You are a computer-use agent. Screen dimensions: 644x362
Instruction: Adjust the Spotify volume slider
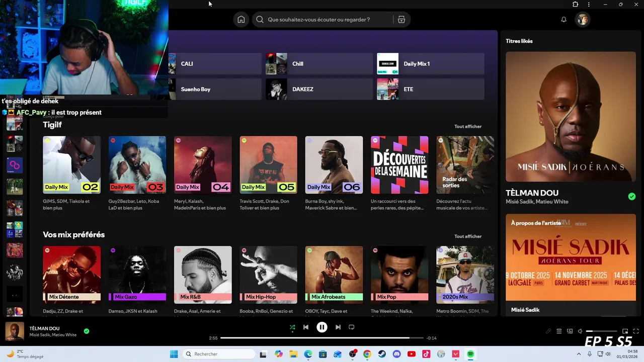(x=601, y=331)
